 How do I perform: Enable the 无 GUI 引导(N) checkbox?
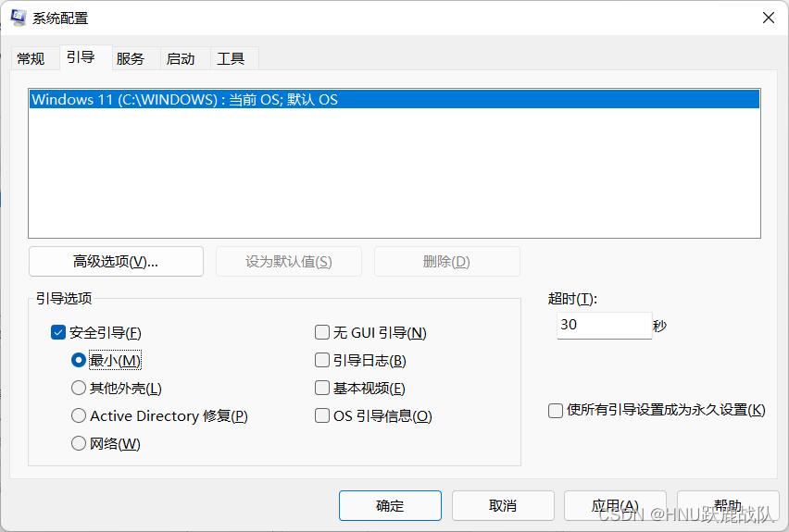tap(322, 332)
